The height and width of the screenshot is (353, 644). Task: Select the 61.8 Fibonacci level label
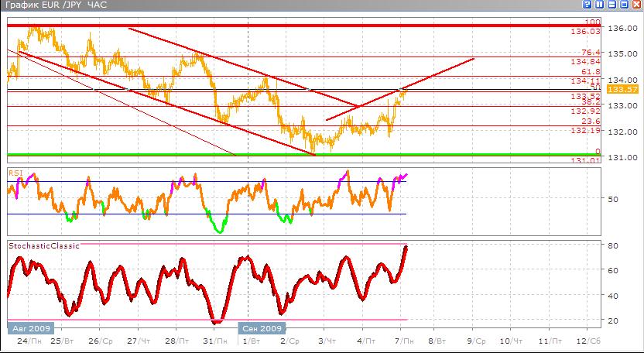click(591, 71)
